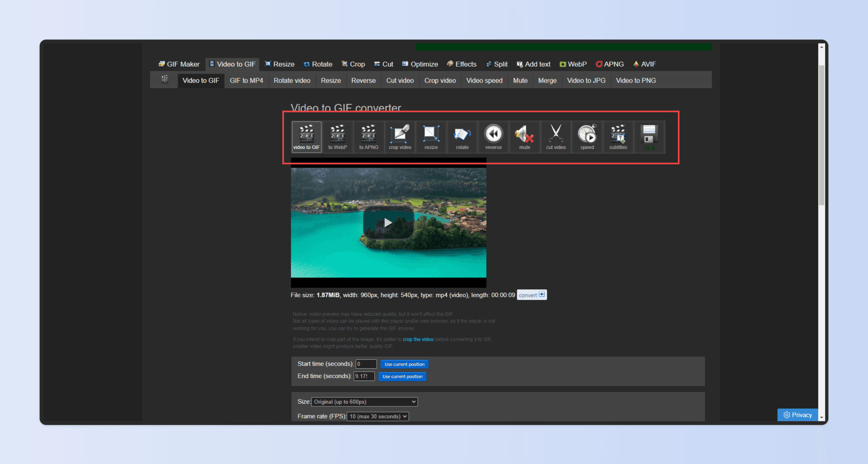868x464 pixels.
Task: Select the crop video tool
Action: tap(399, 136)
